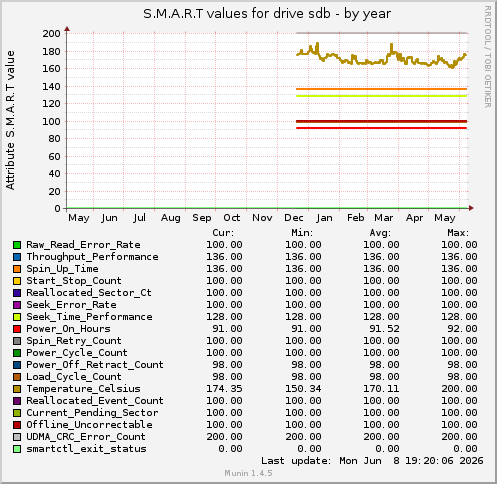Click the Reallocated_Event_Count legend swatch
The width and height of the screenshot is (497, 484).
click(17, 401)
